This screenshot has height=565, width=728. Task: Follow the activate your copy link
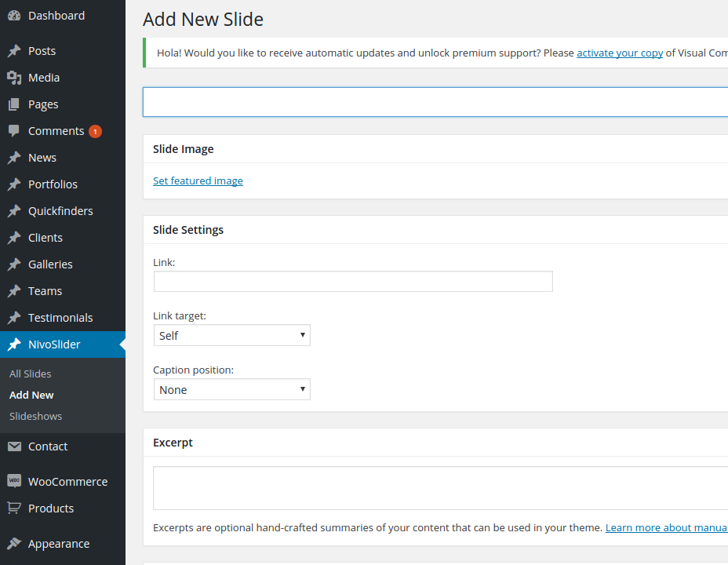point(620,53)
